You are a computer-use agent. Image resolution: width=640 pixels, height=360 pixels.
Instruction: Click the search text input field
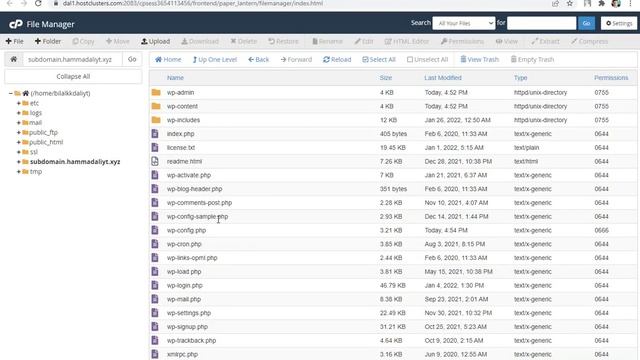tap(542, 23)
